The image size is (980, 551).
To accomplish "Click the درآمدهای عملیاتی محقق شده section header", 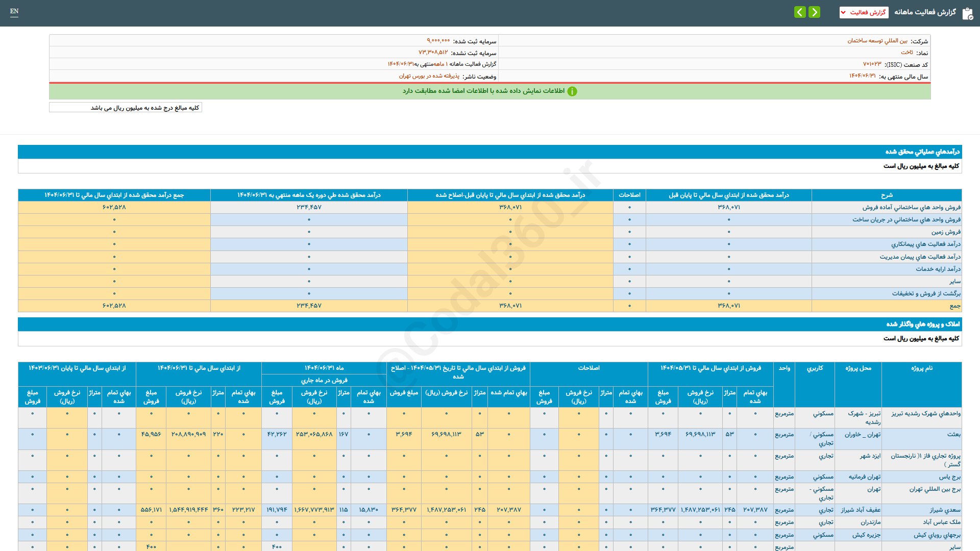I will 922,152.
